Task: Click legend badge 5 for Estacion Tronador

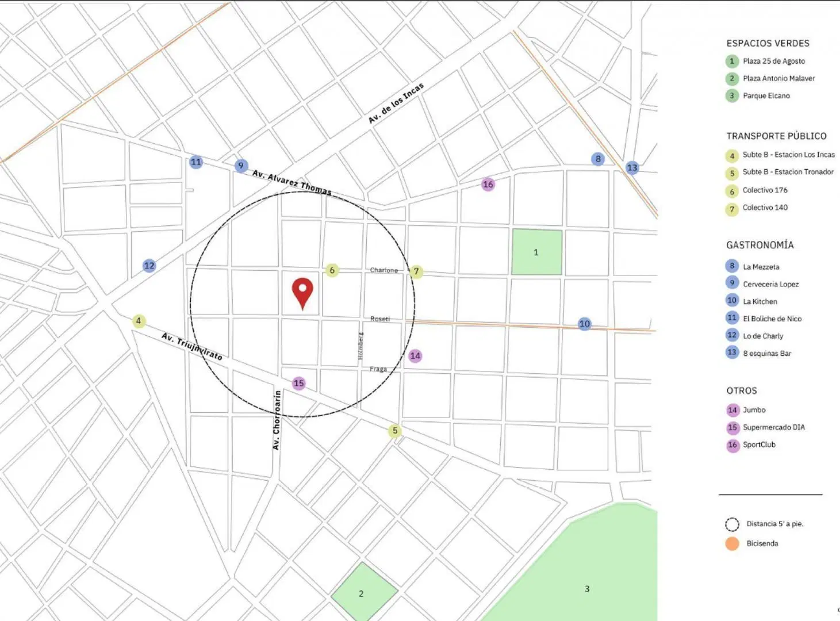Action: 732,173
